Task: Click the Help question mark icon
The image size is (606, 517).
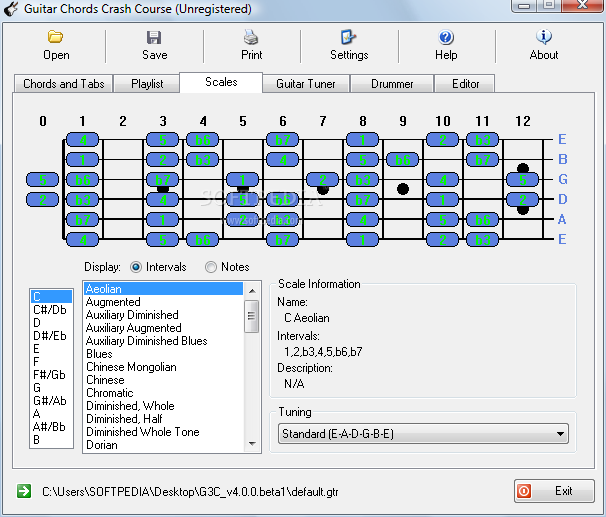Action: click(446, 37)
